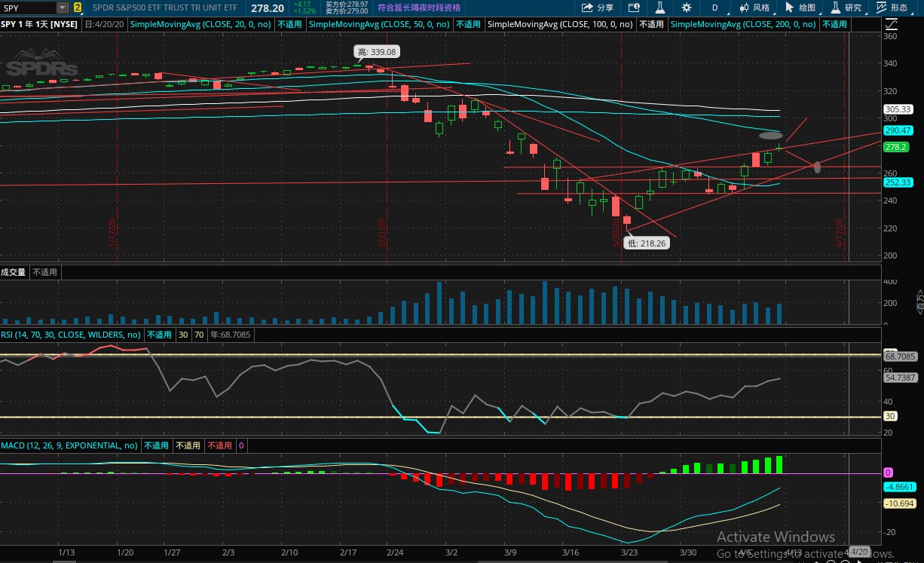Click the 305.33 price axis bubble
Viewport: 924px width, 563px height.
click(x=899, y=109)
